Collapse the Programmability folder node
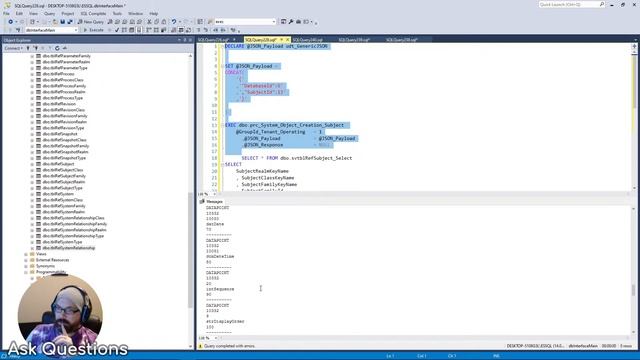 (x=26, y=272)
